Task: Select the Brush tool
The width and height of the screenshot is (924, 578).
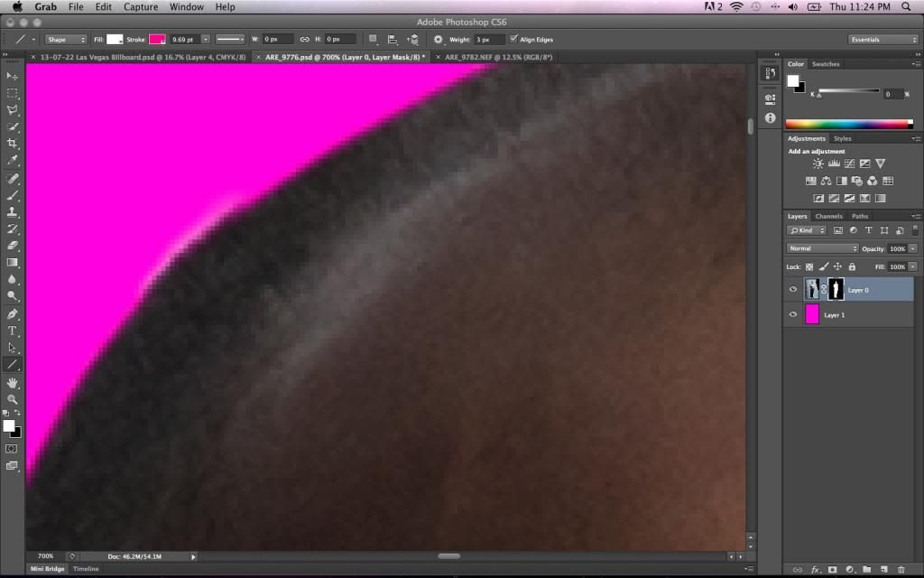Action: [12, 195]
